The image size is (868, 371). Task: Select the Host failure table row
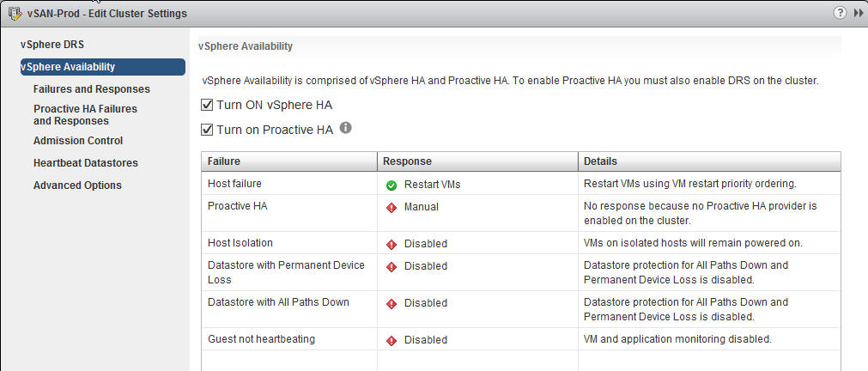tap(521, 183)
